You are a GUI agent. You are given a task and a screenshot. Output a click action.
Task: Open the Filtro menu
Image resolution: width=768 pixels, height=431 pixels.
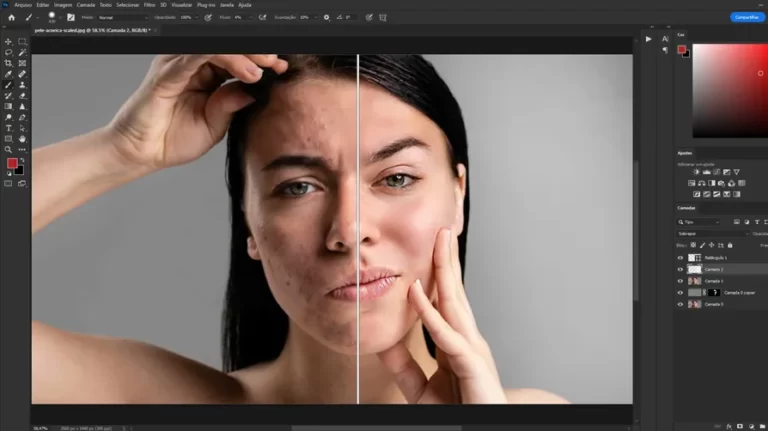point(150,5)
